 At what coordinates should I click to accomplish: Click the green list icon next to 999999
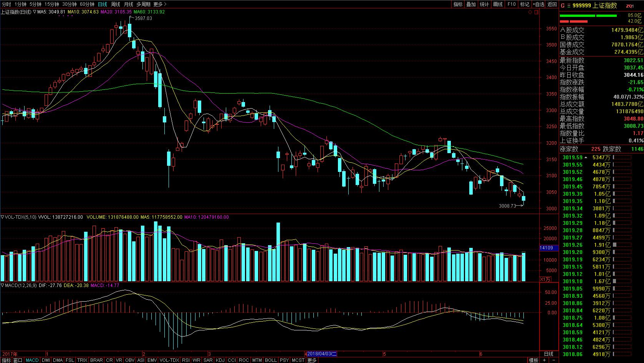(569, 5)
